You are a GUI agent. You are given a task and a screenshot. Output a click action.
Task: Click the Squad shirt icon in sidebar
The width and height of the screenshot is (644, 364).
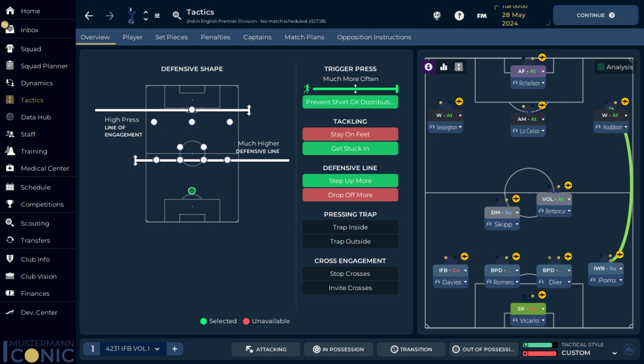click(10, 49)
